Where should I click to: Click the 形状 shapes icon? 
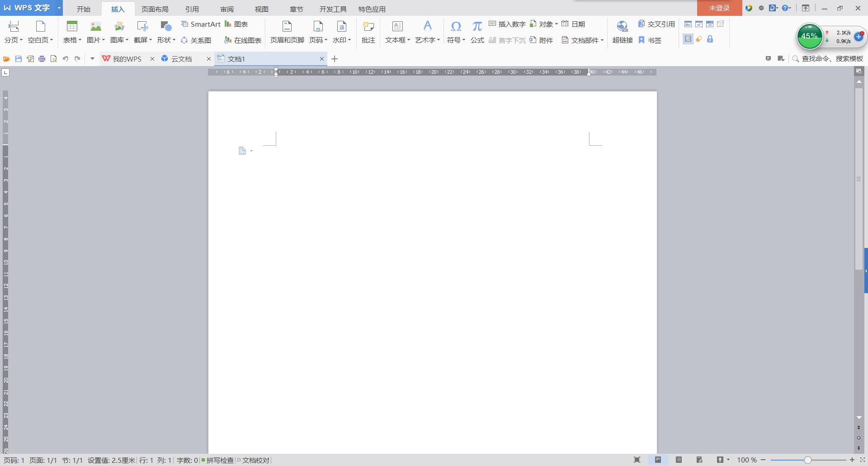[166, 26]
